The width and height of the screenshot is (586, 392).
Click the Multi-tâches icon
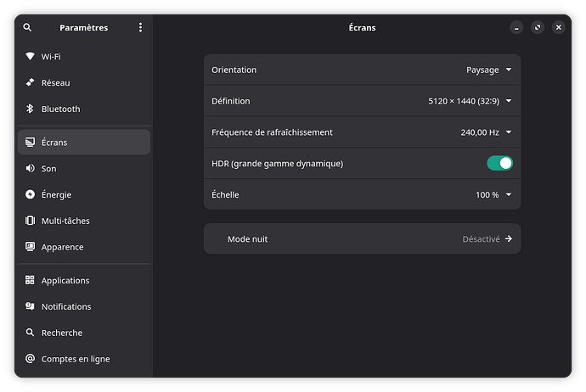(x=30, y=221)
